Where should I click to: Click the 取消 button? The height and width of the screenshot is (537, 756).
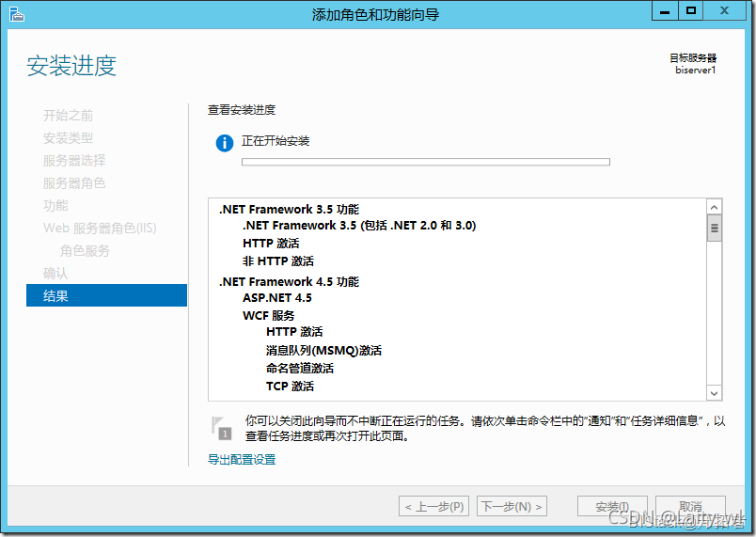[x=690, y=506]
